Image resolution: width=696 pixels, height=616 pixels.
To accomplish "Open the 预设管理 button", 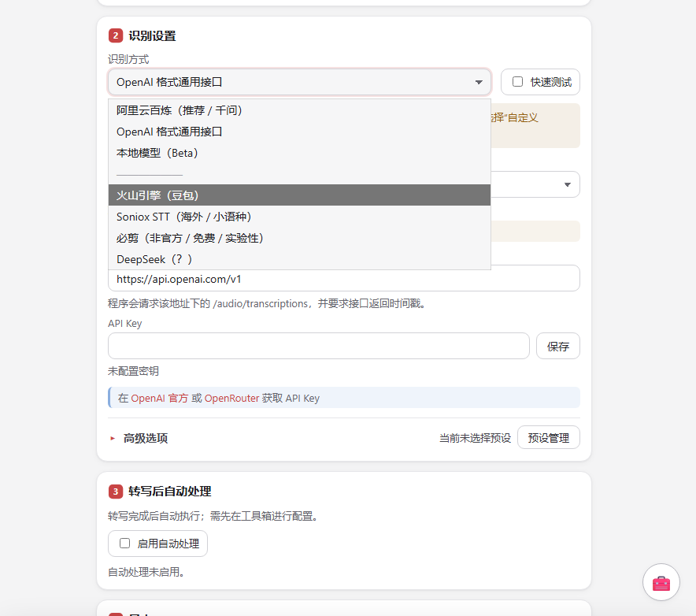I will click(549, 437).
